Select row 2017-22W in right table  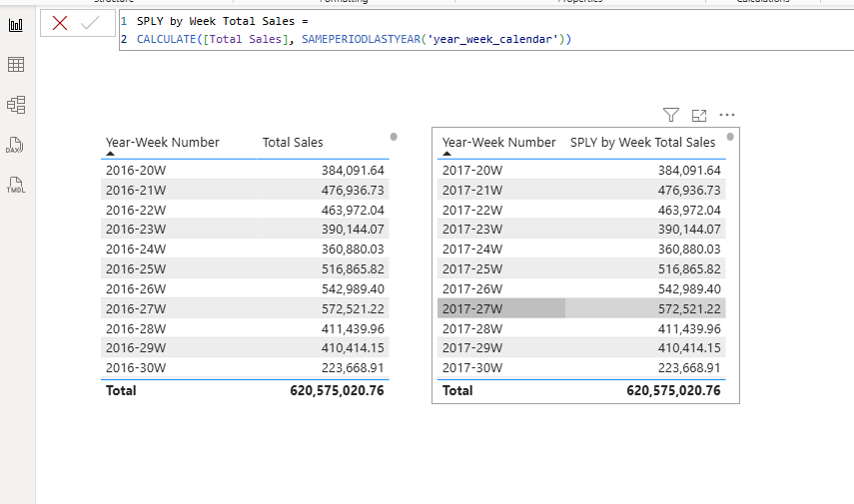pos(581,210)
